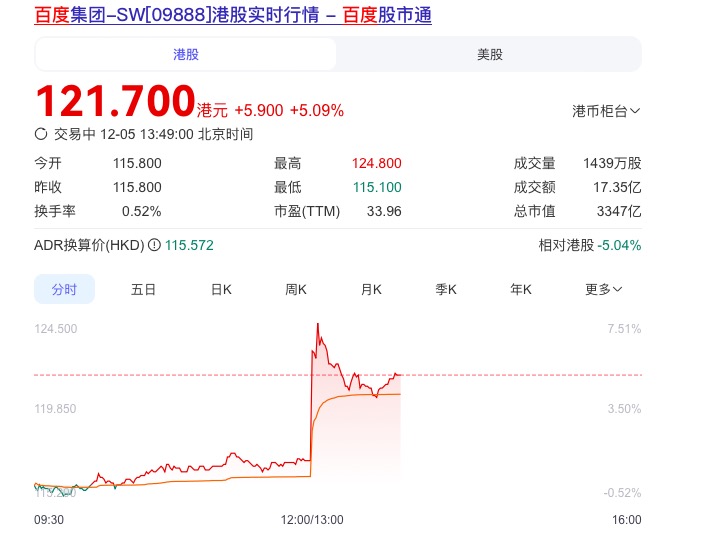Click the ADR converted price 115.572
717x539 pixels.
[x=190, y=245]
